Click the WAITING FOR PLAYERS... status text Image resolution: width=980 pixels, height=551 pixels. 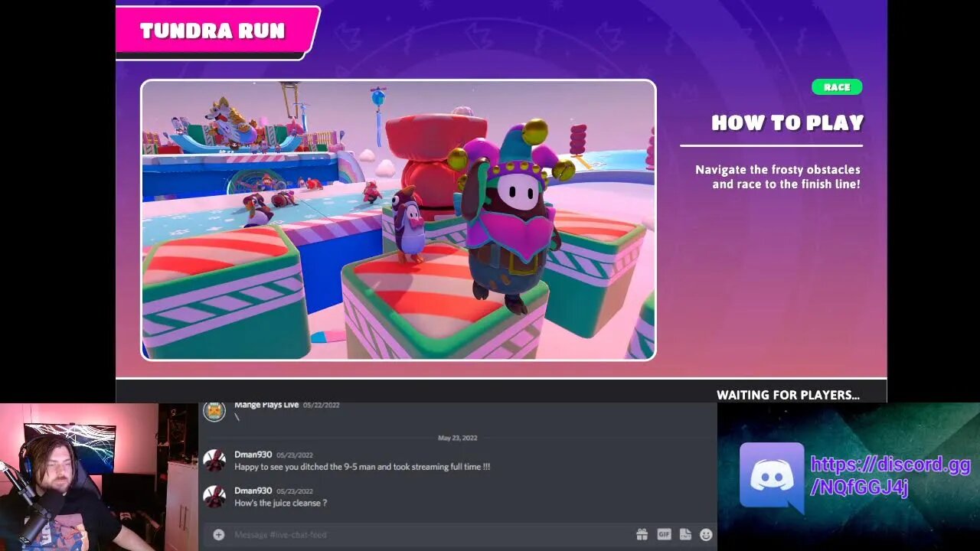pos(788,395)
